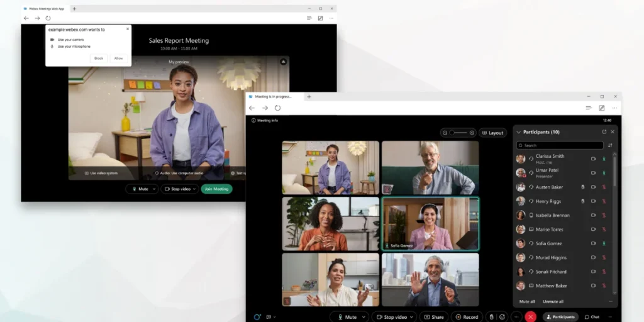The image size is (644, 322).
Task: Click Join Meeting in the preview window
Action: pos(216,189)
